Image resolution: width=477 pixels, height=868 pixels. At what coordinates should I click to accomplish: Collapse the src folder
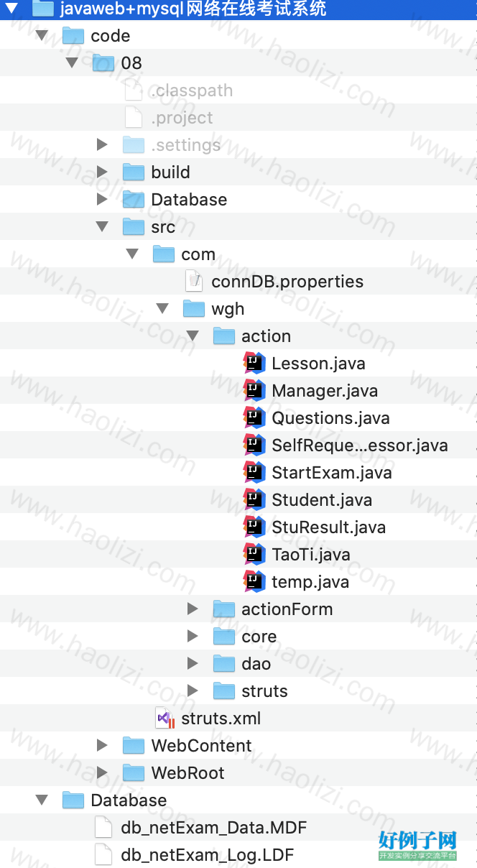point(102,227)
